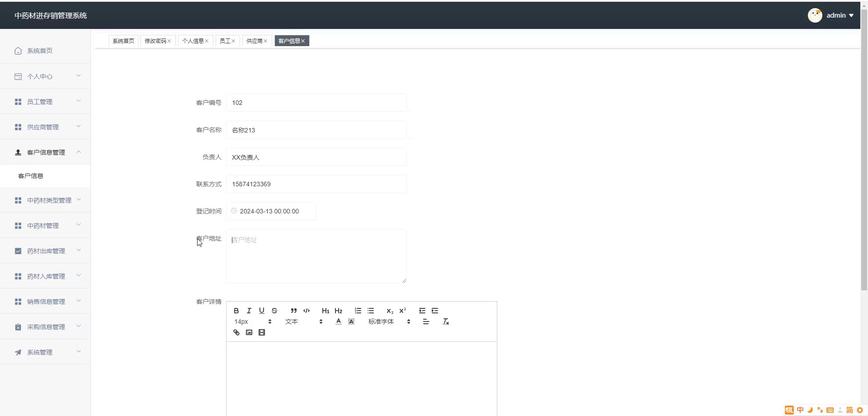Expand the 员工管理 sidebar menu
Image resolution: width=868 pixels, height=416 pixels.
click(x=45, y=102)
